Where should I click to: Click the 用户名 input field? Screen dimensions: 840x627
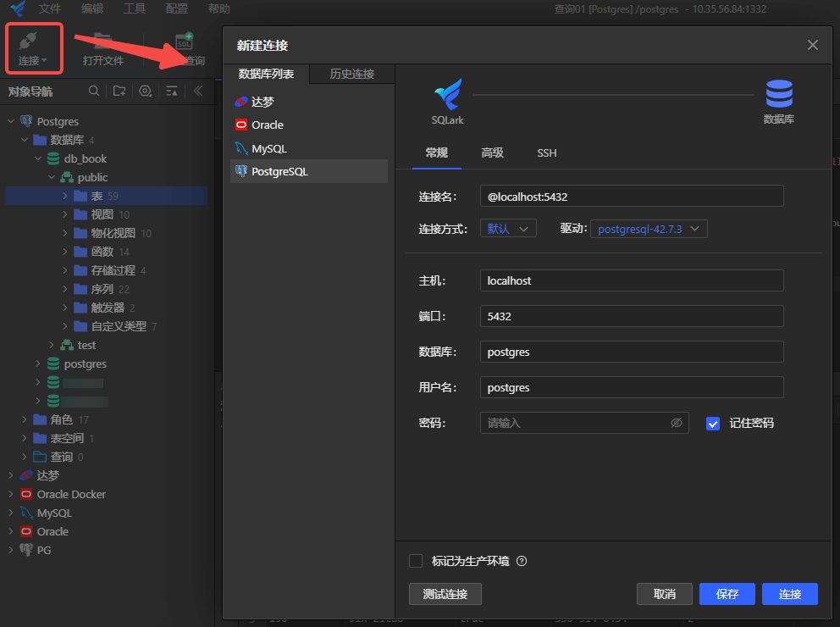pos(632,387)
